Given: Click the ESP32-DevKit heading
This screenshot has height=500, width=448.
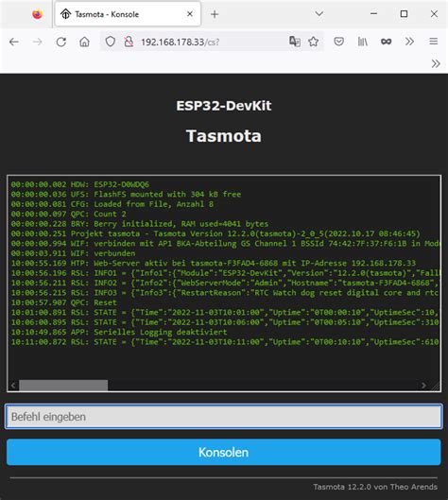Looking at the screenshot, I should pos(223,106).
